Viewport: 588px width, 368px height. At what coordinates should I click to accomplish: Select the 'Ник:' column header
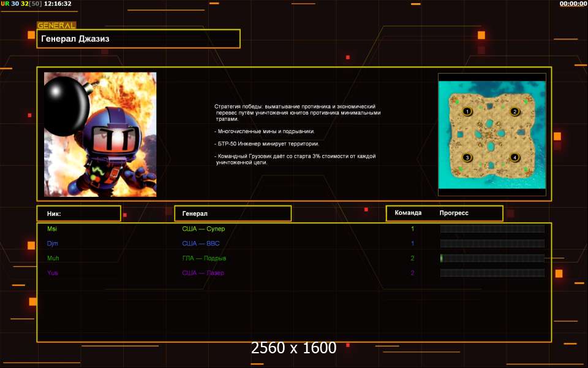79,213
